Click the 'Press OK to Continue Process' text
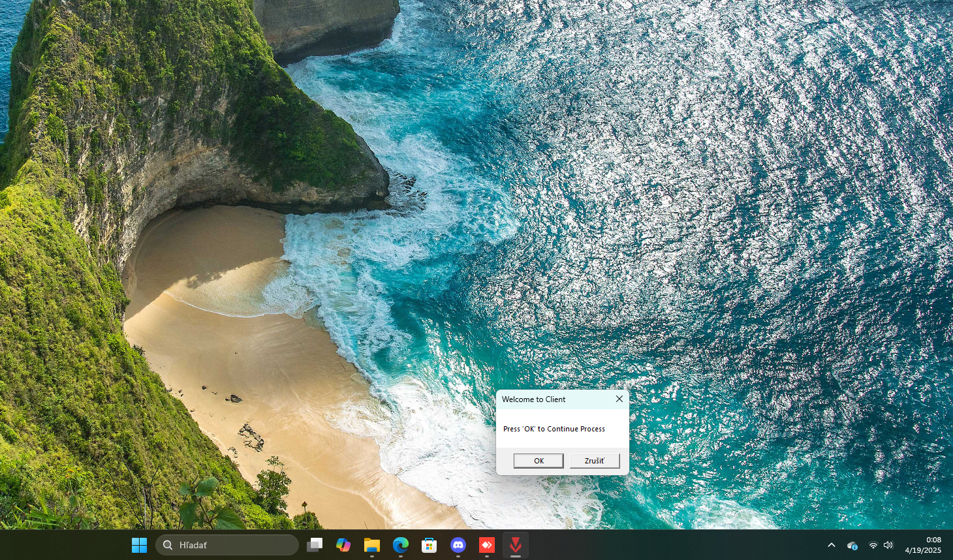 click(554, 429)
